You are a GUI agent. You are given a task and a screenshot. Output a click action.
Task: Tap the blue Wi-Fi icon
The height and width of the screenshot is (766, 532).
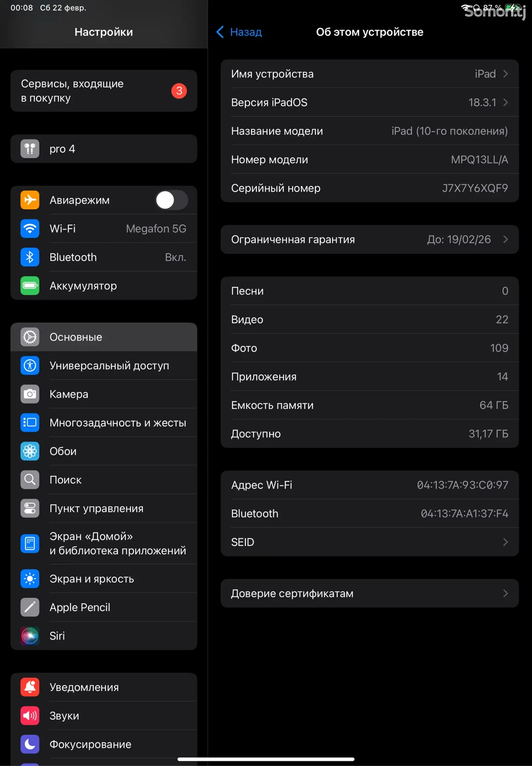30,229
